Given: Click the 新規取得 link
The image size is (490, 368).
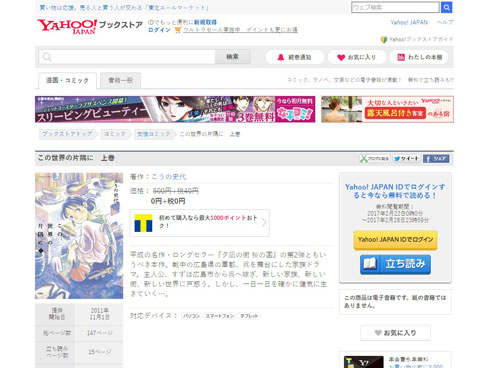Looking at the screenshot, I should coord(205,22).
